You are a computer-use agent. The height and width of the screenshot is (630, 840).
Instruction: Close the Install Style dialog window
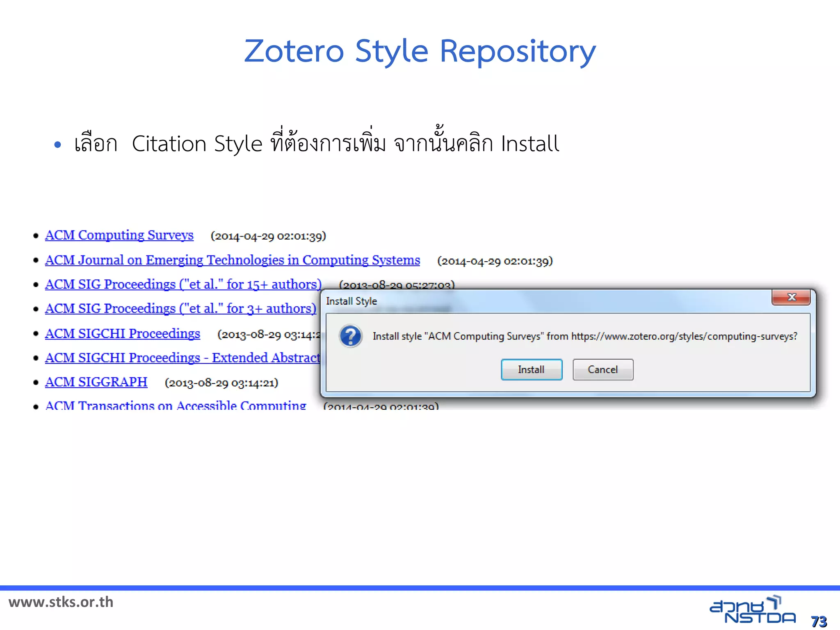[791, 297]
